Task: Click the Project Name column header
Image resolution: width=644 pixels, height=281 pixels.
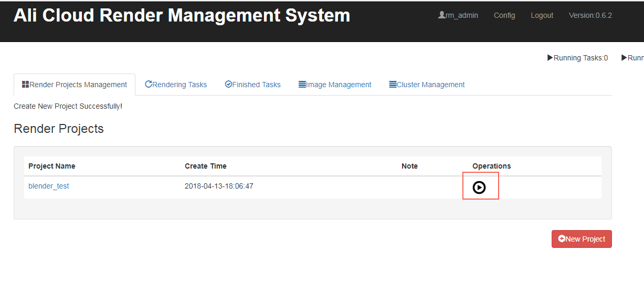Action: pyautogui.click(x=52, y=166)
